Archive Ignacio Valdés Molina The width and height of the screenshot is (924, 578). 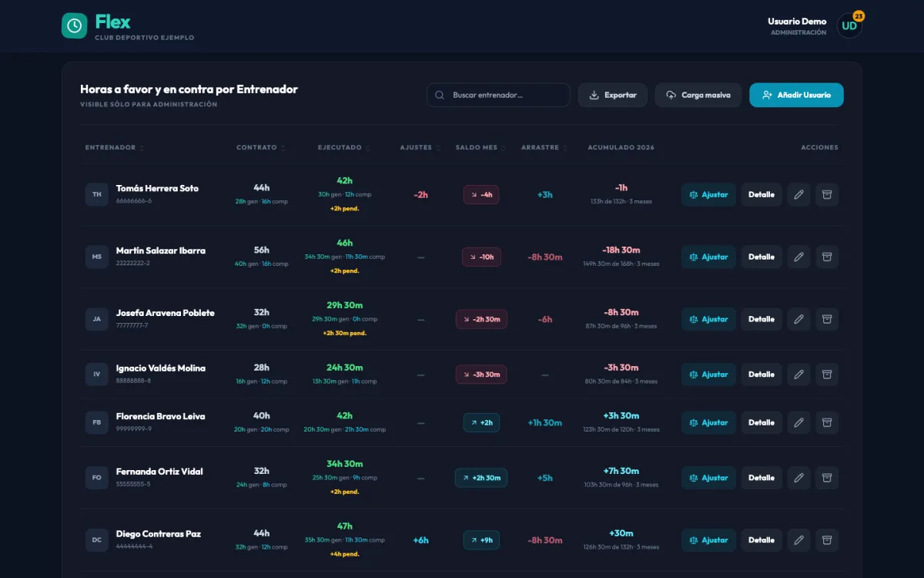827,375
